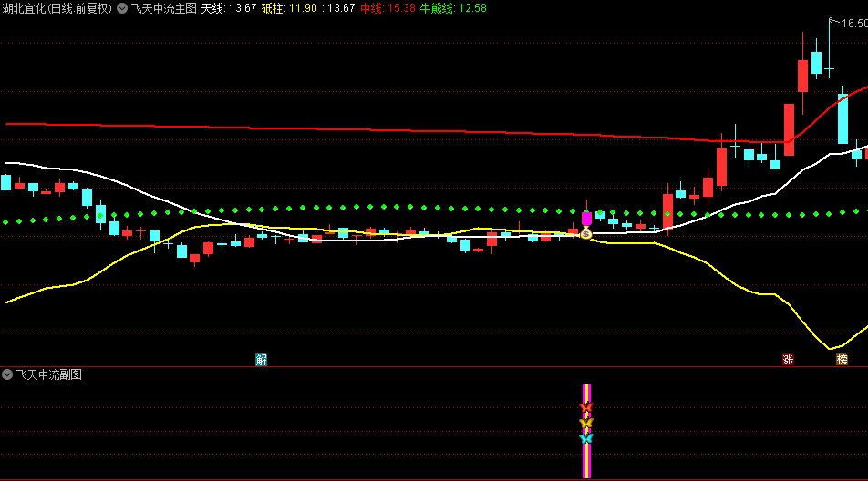Select the magenta signal candlestick

tap(587, 217)
